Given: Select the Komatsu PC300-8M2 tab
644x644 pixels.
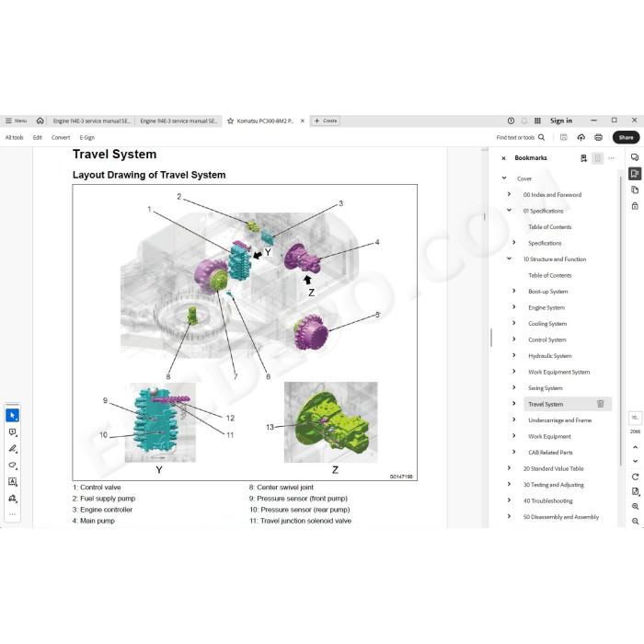Looking at the screenshot, I should [265, 121].
